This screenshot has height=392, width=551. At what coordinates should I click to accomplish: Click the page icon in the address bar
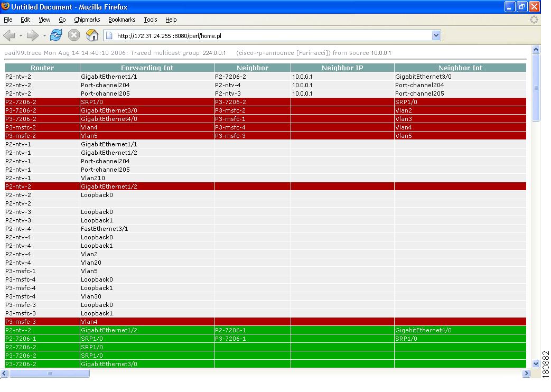coord(109,35)
